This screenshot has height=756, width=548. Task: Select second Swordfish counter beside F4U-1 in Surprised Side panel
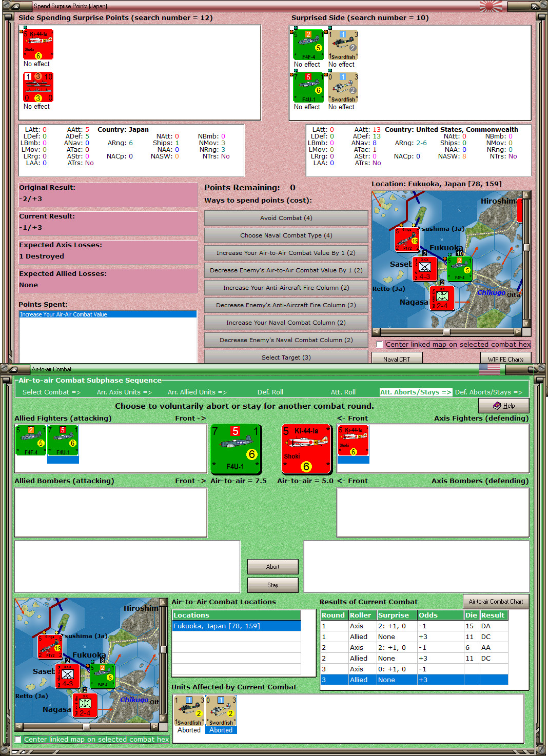343,88
